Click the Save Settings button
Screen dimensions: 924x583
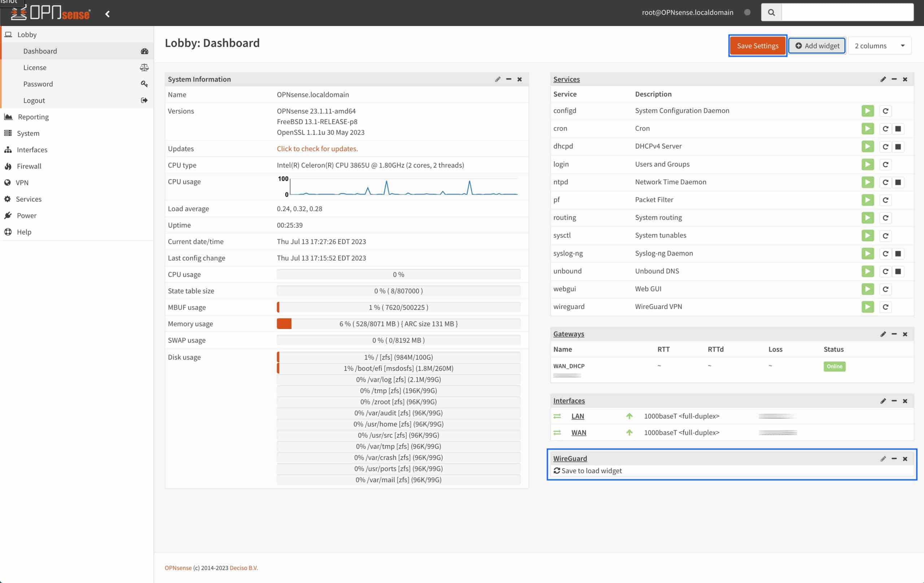click(758, 46)
